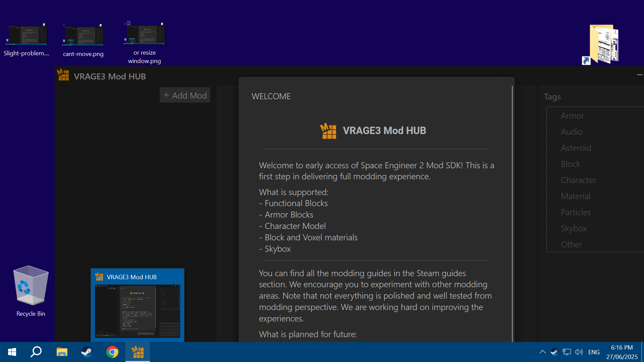Click the WELCOME dialog heading
This screenshot has height=362, width=644.
271,96
